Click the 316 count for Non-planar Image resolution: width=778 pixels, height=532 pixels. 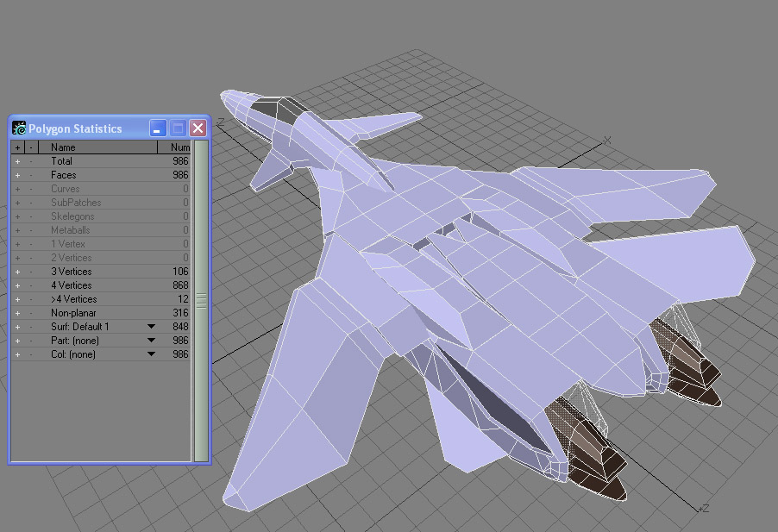180,313
